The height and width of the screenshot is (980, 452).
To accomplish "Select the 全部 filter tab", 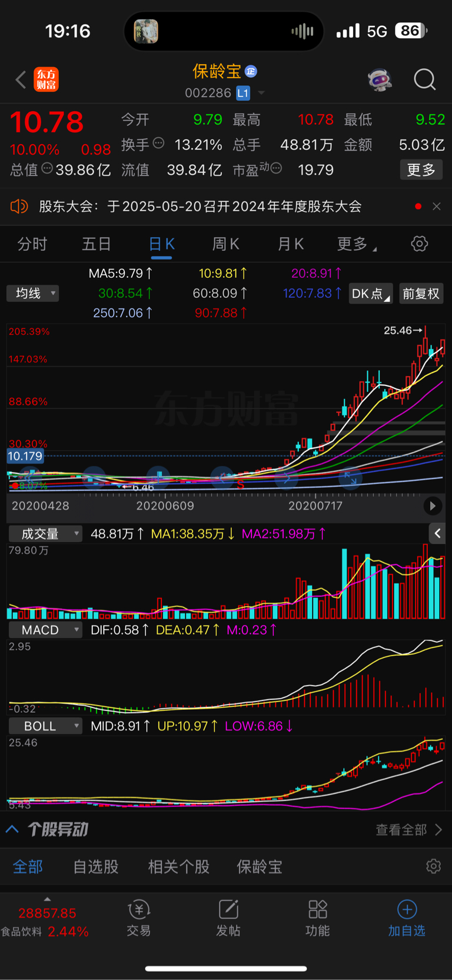I will [x=28, y=867].
